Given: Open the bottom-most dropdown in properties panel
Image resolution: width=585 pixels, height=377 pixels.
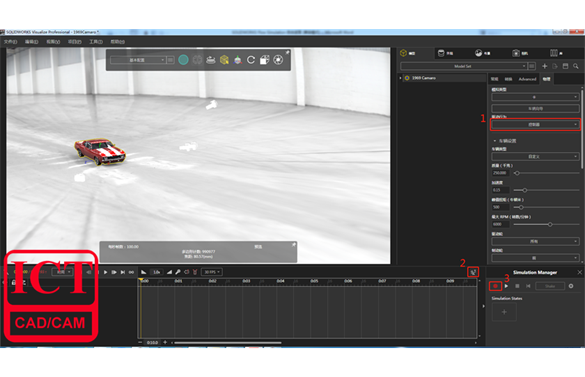Looking at the screenshot, I should click(x=535, y=258).
